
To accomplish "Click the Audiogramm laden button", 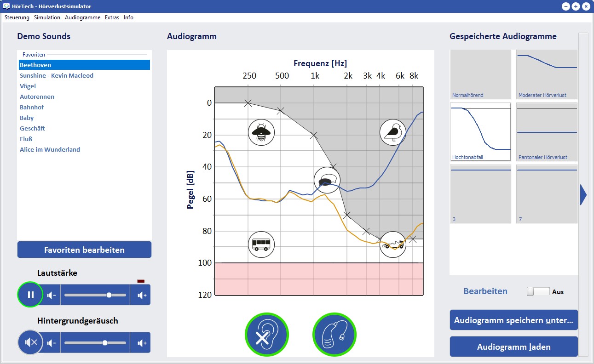I will coord(513,347).
